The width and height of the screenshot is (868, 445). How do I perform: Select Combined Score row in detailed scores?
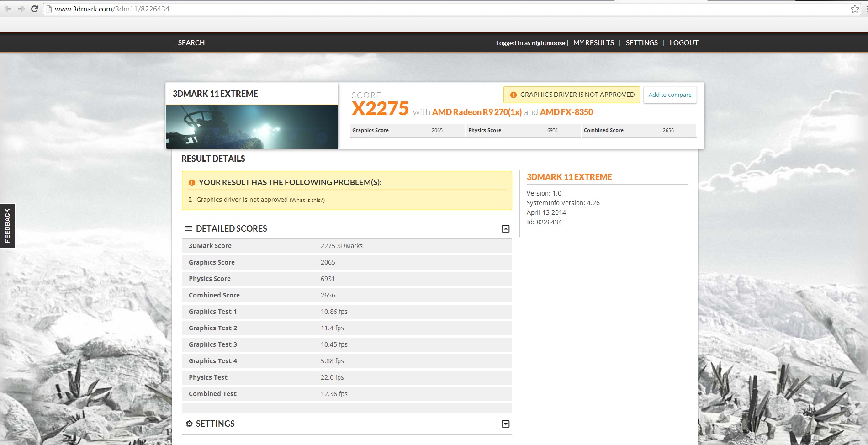347,295
